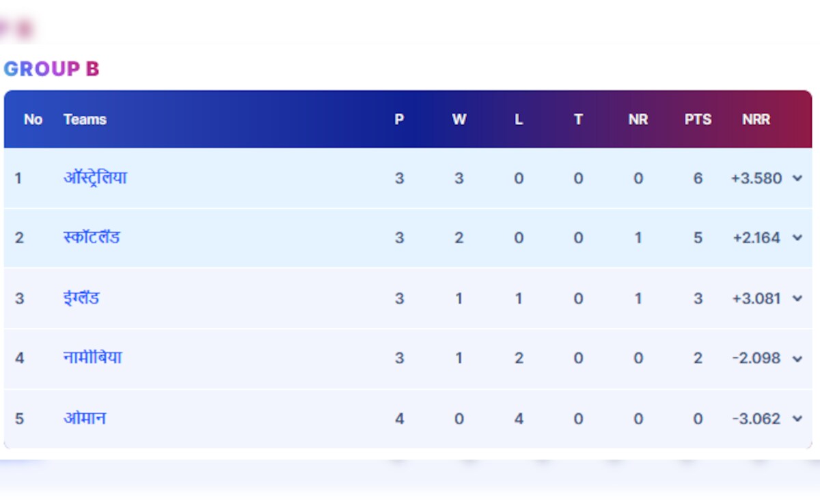Click the NRR column header
This screenshot has width=820, height=504.
tap(756, 120)
